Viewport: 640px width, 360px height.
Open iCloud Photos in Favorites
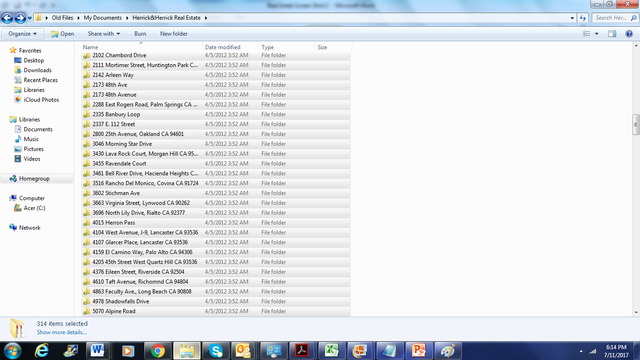[41, 100]
